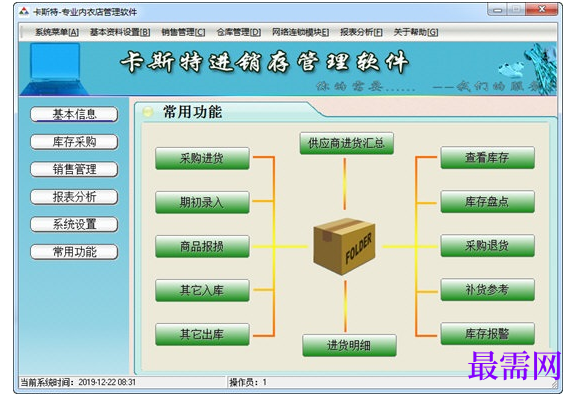Open 库存盘点 function

(488, 202)
